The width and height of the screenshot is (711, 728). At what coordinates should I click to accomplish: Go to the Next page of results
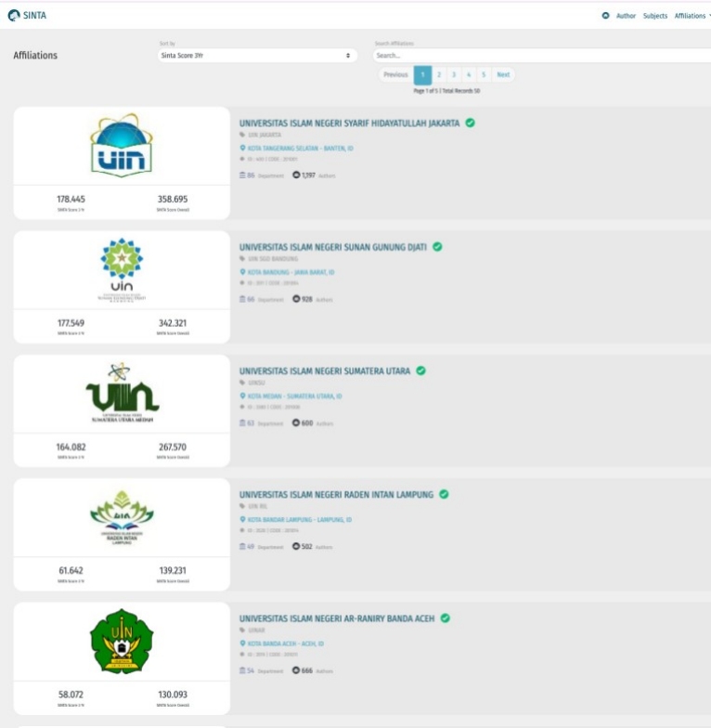(x=503, y=74)
